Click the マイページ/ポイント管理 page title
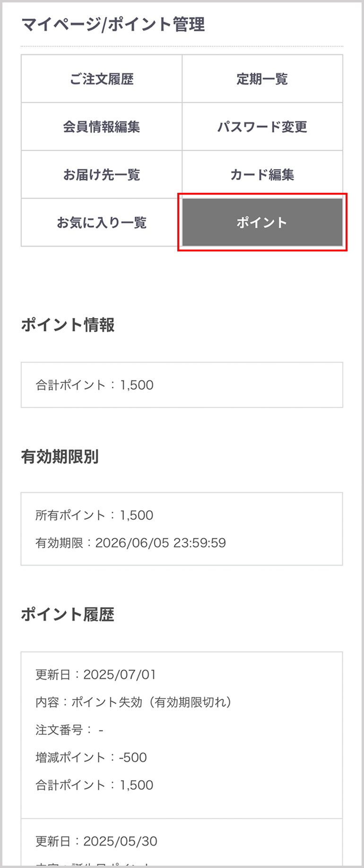The width and height of the screenshot is (364, 868). point(113,25)
